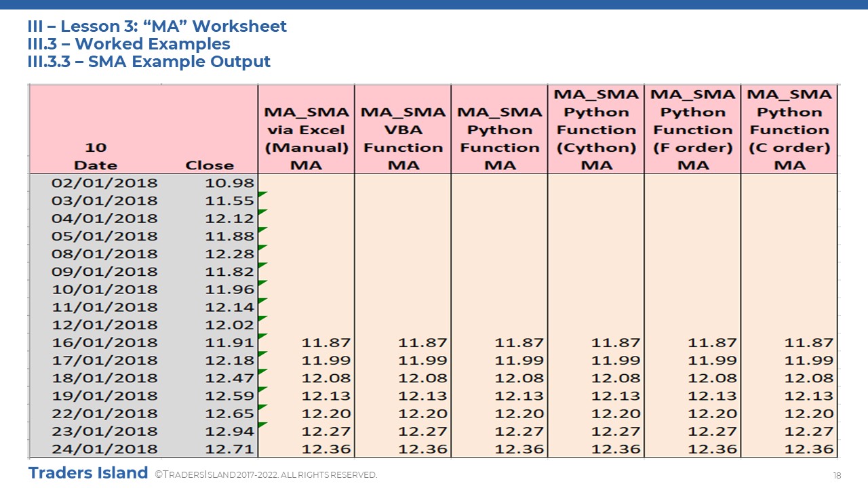868x488 pixels.
Task: Click 12.20 in the C order column
Action: (809, 413)
